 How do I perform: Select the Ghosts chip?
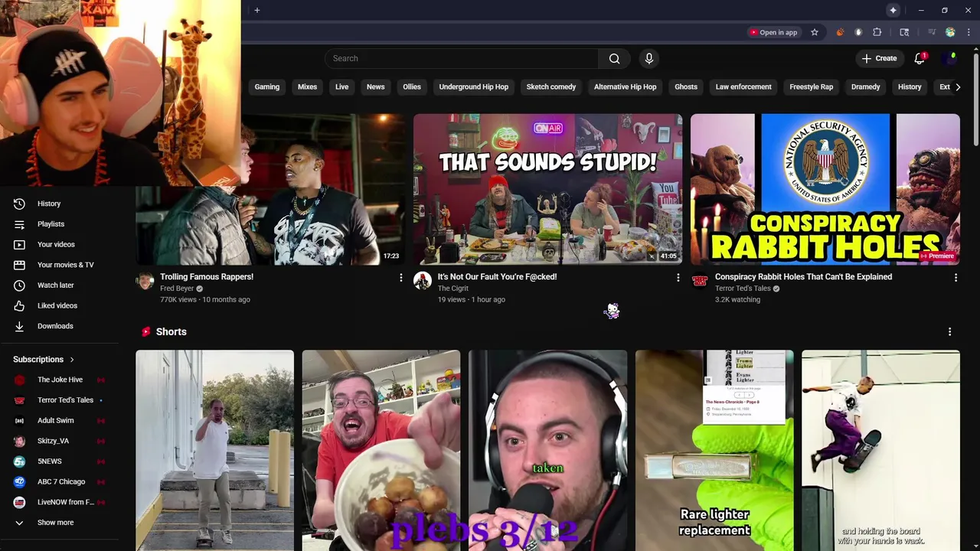pyautogui.click(x=686, y=86)
